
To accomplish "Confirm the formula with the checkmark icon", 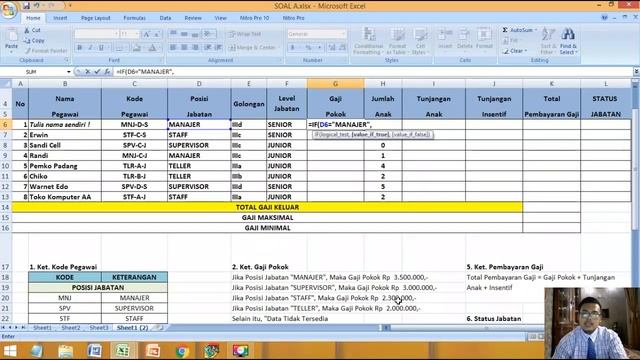I will pyautogui.click(x=97, y=71).
